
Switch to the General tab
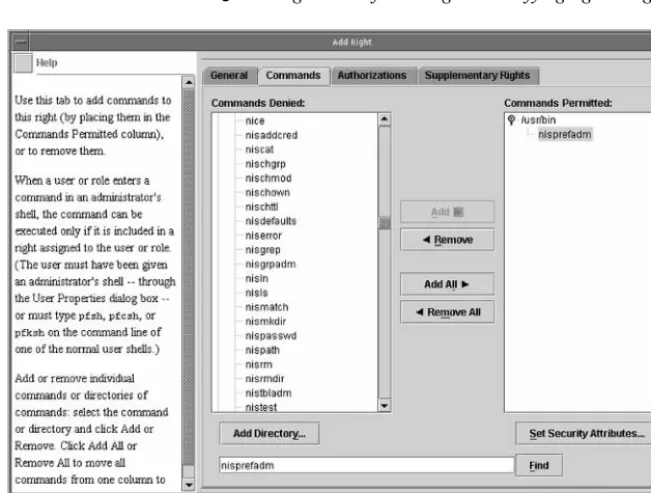(229, 76)
